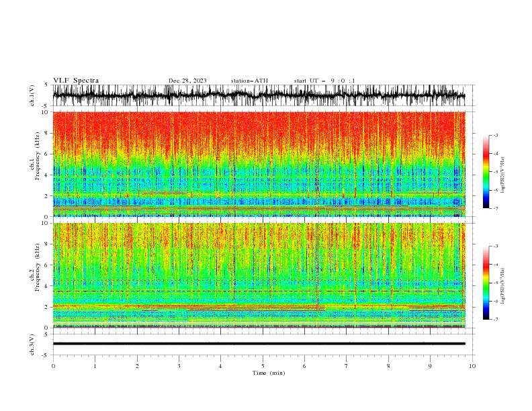532x411 pixels.
Task: Click the upper log(PSD) colorbar label
Action: (x=503, y=175)
